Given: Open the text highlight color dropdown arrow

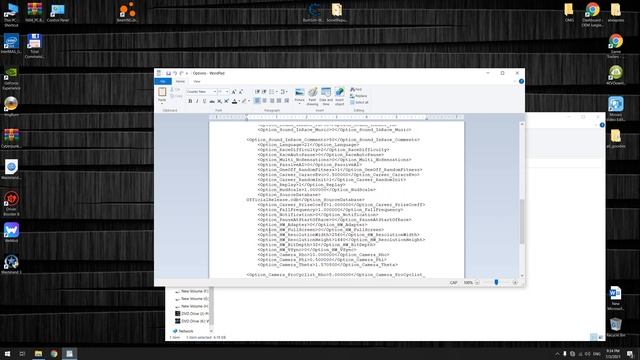Looking at the screenshot, I should 249,101.
